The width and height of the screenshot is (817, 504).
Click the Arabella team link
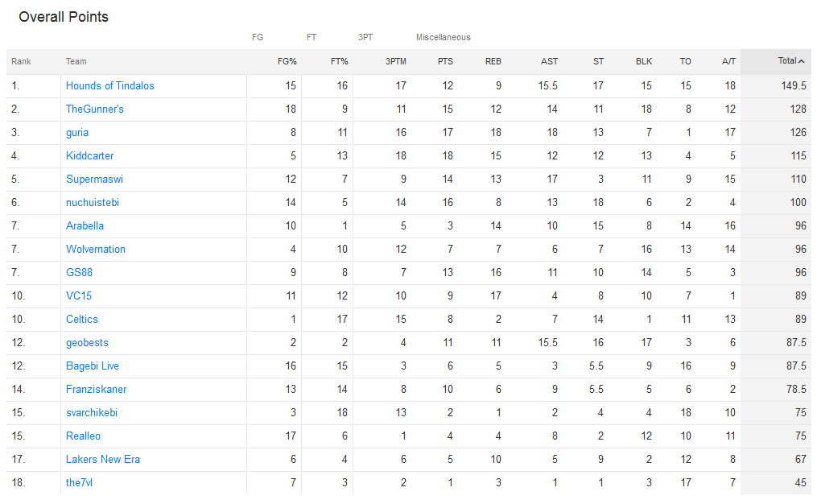click(85, 225)
